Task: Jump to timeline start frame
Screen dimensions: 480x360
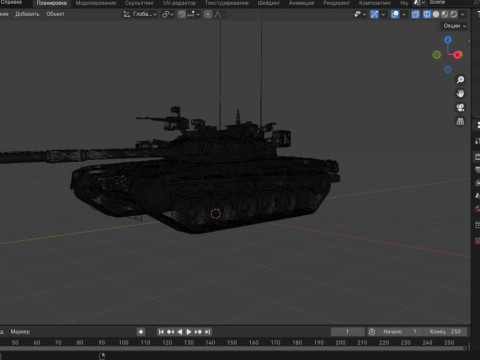Action: click(x=161, y=332)
